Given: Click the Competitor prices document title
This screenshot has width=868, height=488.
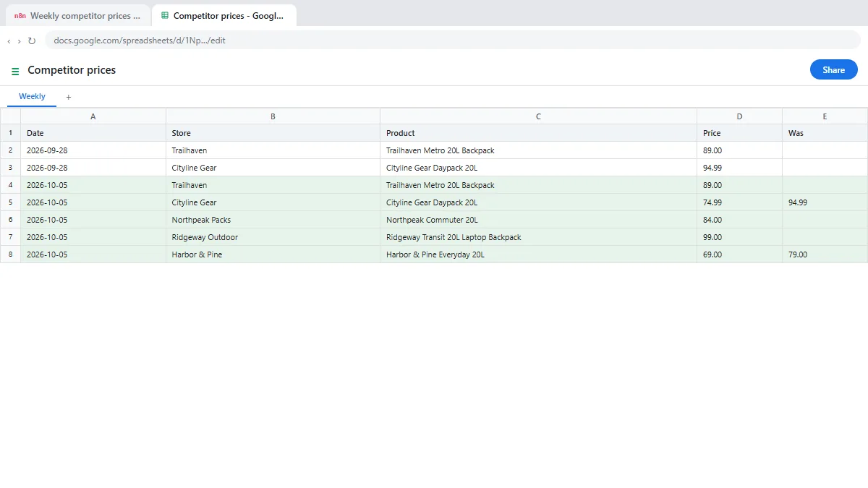Looking at the screenshot, I should 72,70.
